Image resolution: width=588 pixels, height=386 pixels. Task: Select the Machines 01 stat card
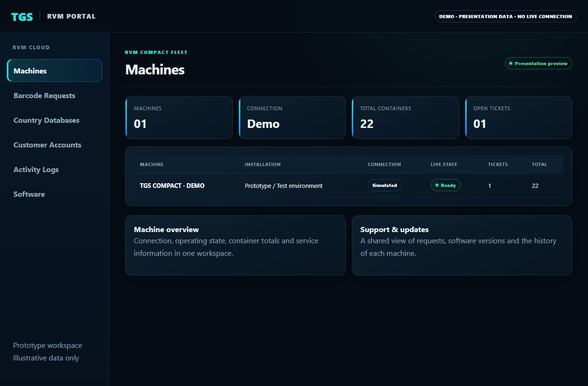(179, 118)
